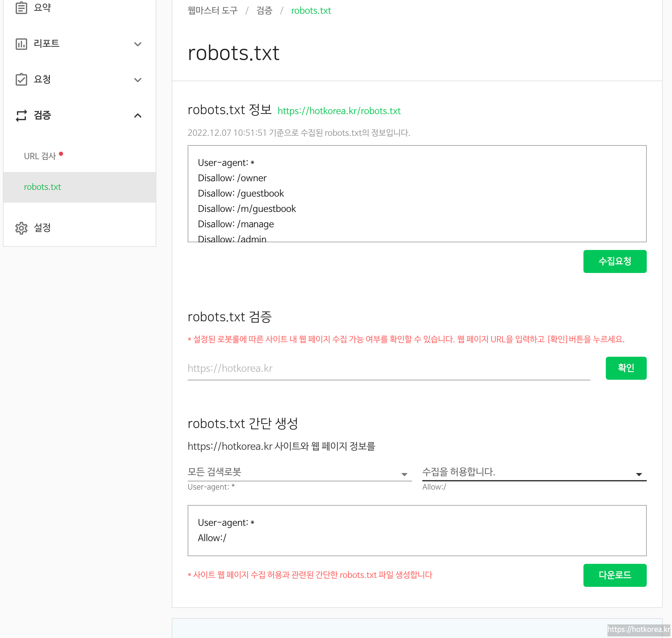
Task: Select robots.txt sidebar item
Action: click(43, 187)
